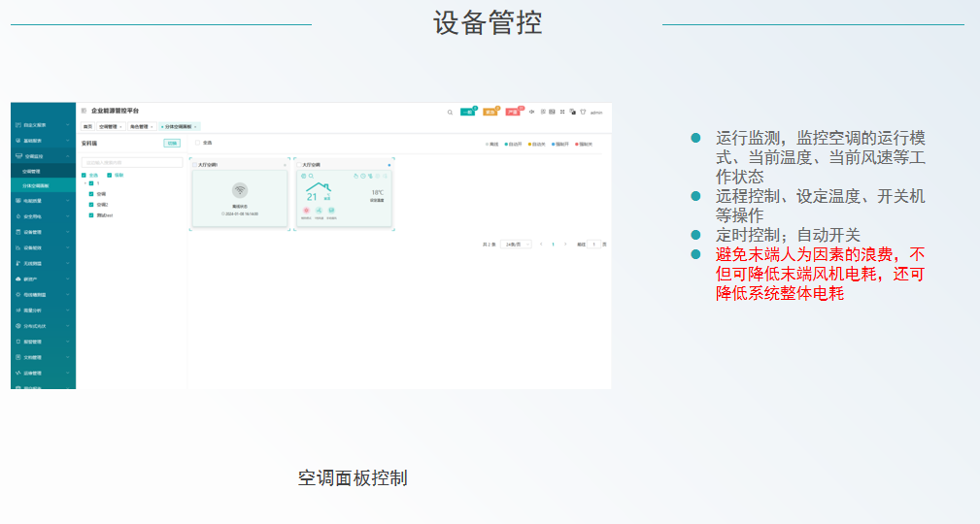Uncheck the 空调2 tree node checkbox
Screen dimensions: 980x524
pyautogui.click(x=91, y=205)
